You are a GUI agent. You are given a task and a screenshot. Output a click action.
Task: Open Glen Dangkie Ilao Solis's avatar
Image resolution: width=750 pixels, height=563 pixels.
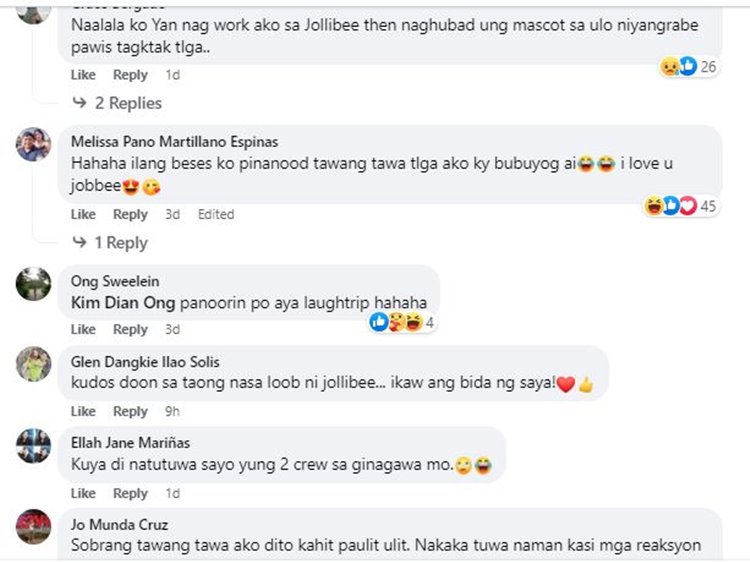(x=33, y=364)
